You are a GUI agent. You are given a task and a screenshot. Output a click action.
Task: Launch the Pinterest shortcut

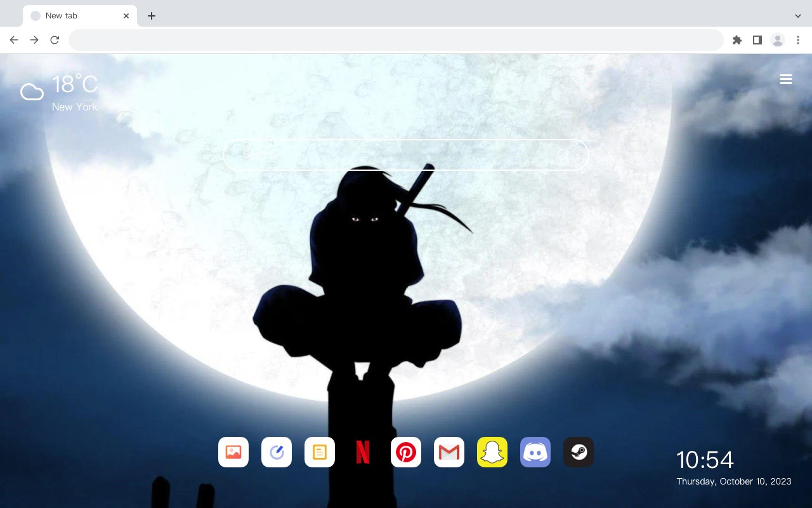406,452
